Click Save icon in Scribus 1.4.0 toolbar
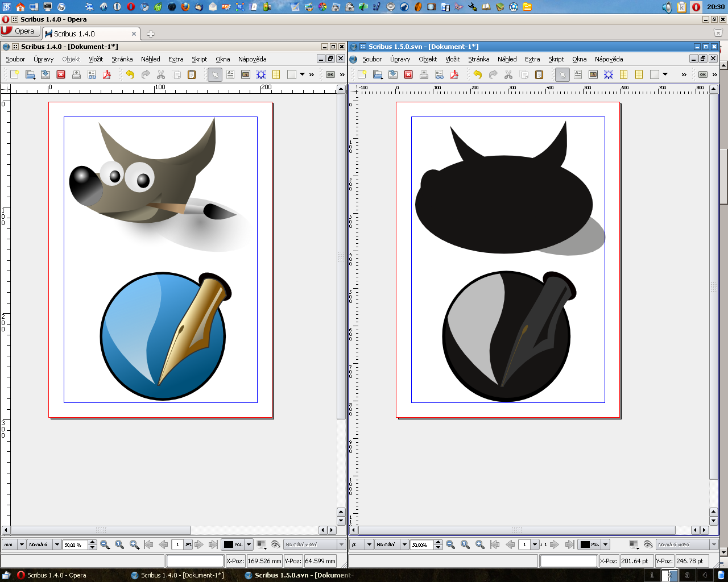 tap(45, 74)
